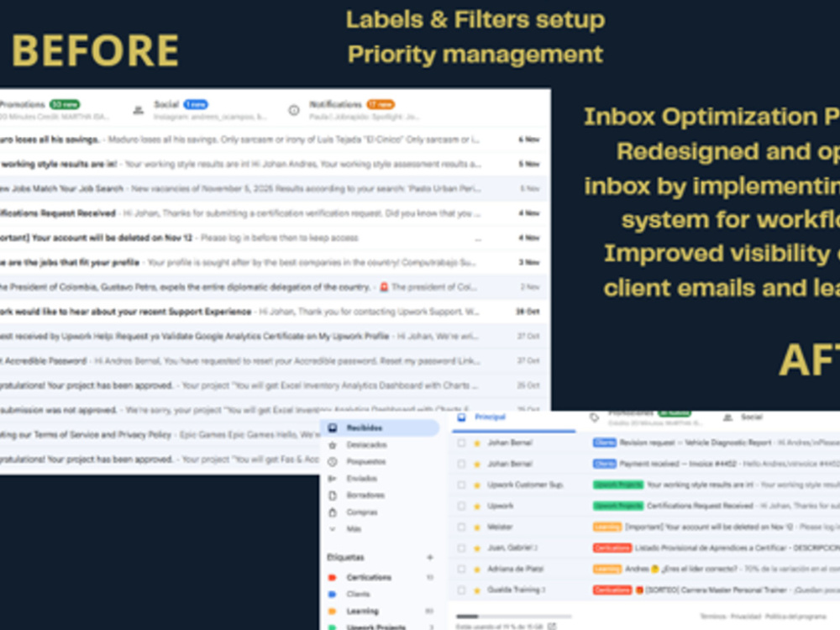The image size is (840, 630).
Task: Select checkbox for Certifications Request Received email
Action: pos(461,507)
